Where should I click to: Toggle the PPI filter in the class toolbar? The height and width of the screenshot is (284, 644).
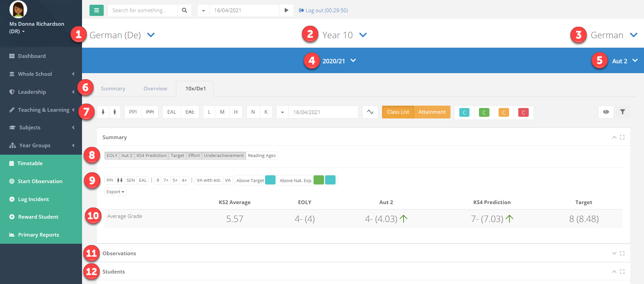[133, 112]
